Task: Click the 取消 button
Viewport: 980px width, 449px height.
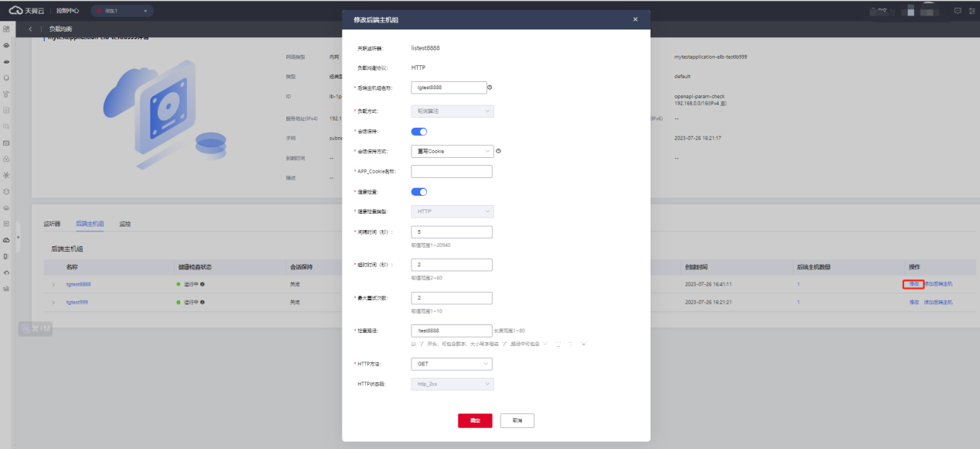Action: click(x=517, y=420)
